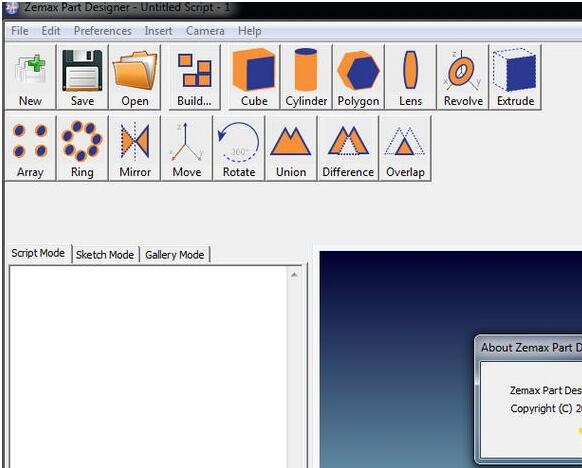Screen dimensions: 582x468
Task: Open the Camera menu
Action: pos(205,31)
